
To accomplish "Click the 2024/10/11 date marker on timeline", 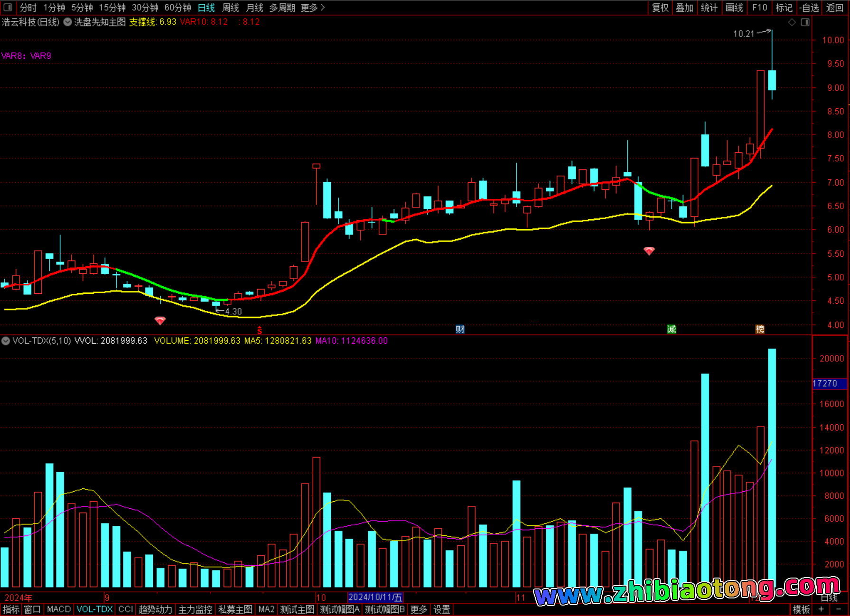I will (375, 597).
